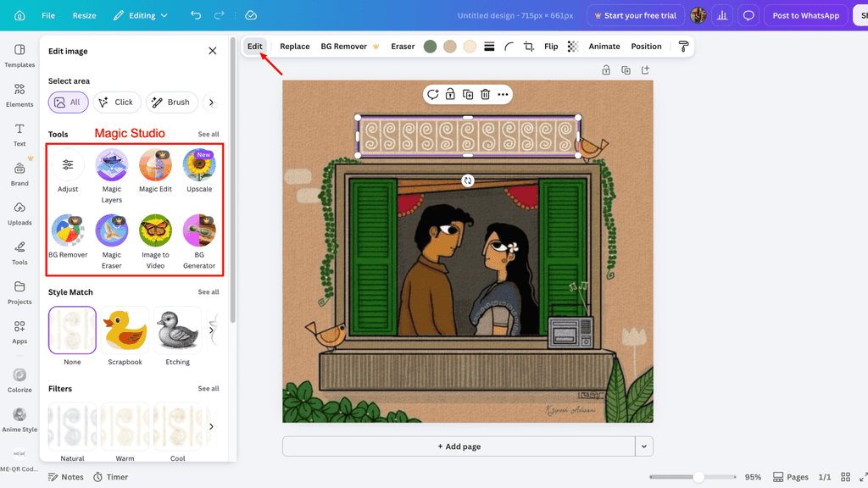Click BG Remover in top toolbar
The height and width of the screenshot is (488, 868).
349,47
